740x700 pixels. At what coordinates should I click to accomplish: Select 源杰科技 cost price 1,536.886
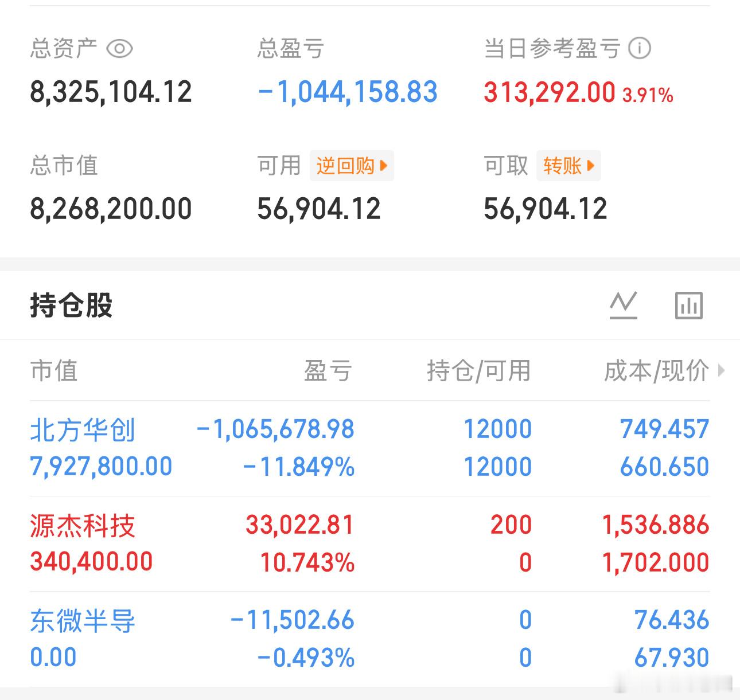click(656, 525)
